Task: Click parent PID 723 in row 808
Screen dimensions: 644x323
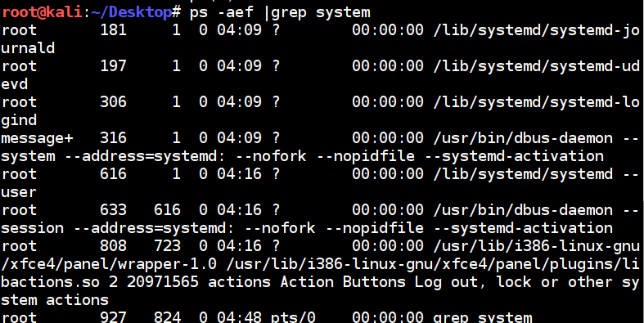Action: (x=167, y=247)
